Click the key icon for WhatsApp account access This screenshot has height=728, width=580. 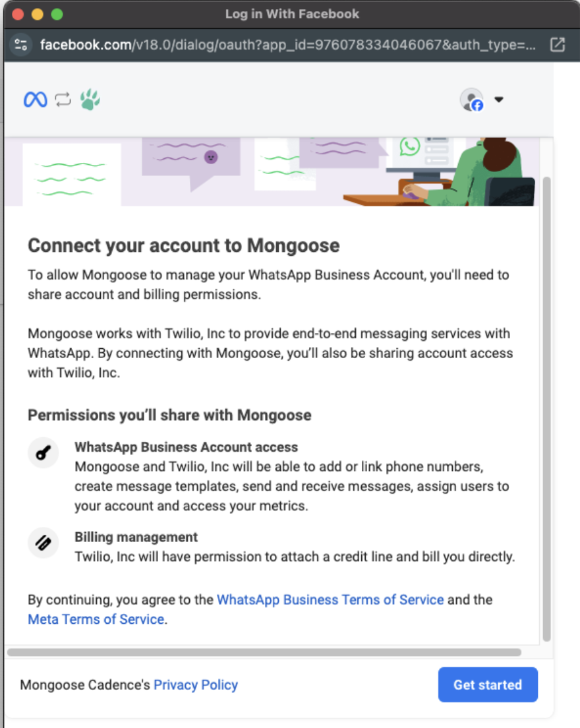[43, 452]
